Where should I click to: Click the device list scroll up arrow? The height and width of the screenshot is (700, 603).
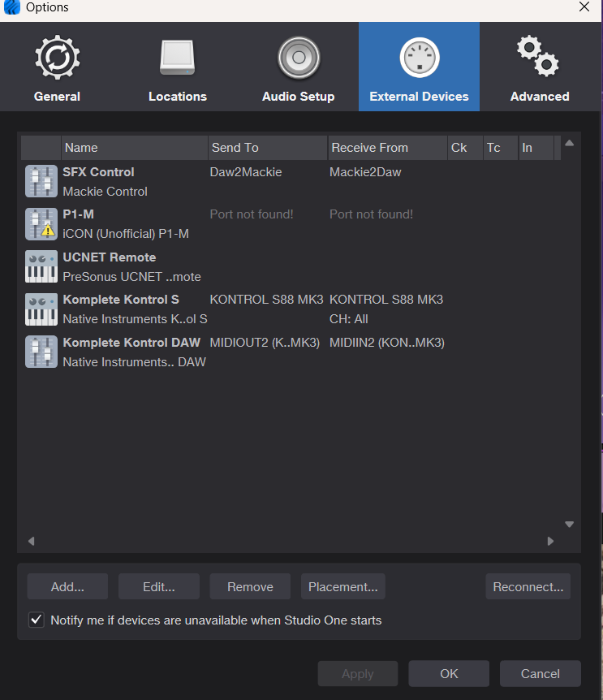tap(569, 143)
